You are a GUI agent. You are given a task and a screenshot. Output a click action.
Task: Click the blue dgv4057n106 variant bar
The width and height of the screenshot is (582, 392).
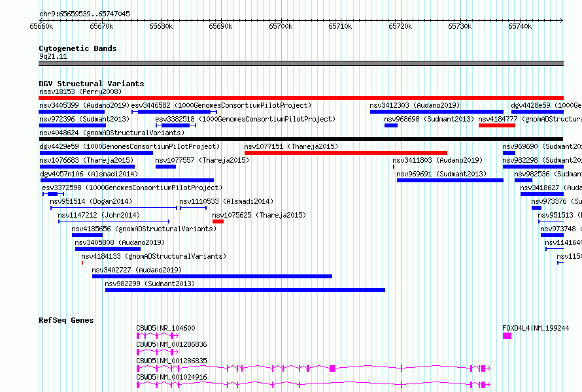click(127, 180)
